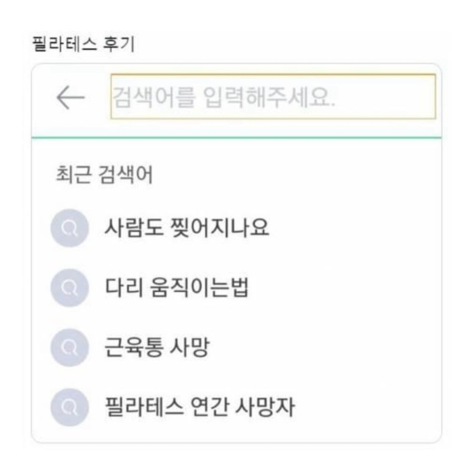Click the word 근육통 in the third suggestion
Screen dimensions: 476x476
[x=130, y=348]
